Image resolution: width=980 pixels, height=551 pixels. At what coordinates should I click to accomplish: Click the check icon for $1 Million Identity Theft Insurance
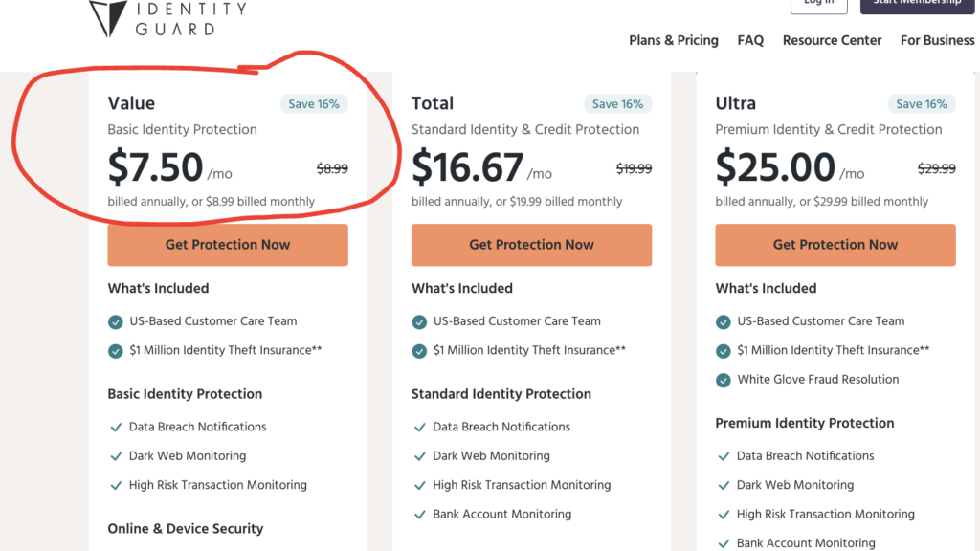(115, 351)
